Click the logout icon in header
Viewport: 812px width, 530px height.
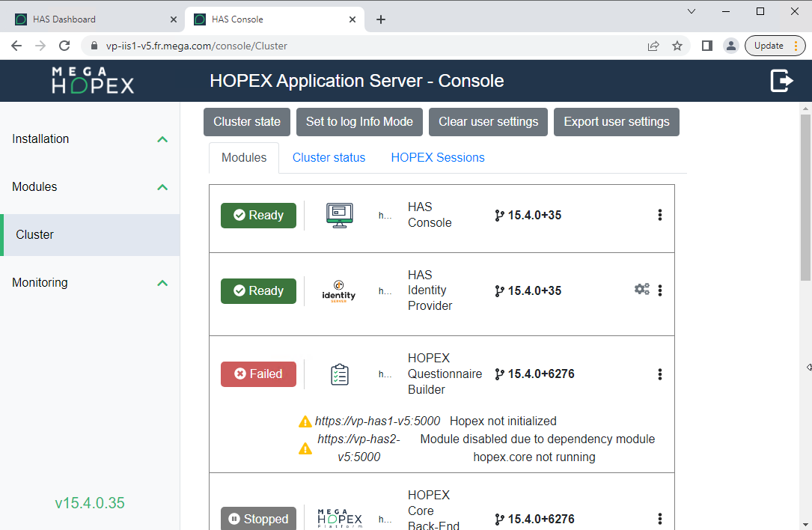pyautogui.click(x=781, y=81)
